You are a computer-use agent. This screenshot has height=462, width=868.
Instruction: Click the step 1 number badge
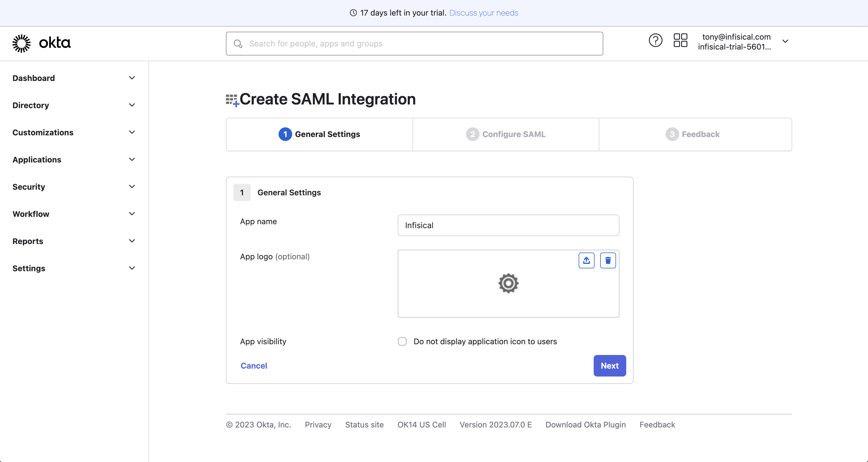pyautogui.click(x=285, y=134)
